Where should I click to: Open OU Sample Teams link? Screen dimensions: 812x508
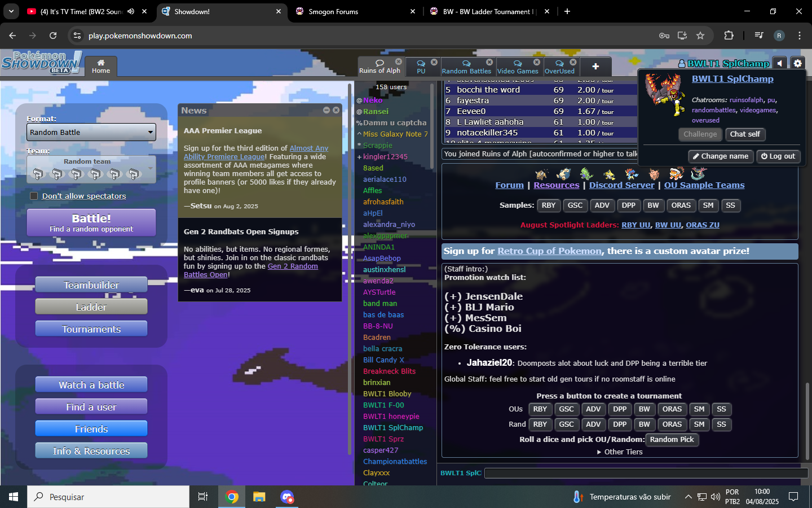pos(704,185)
